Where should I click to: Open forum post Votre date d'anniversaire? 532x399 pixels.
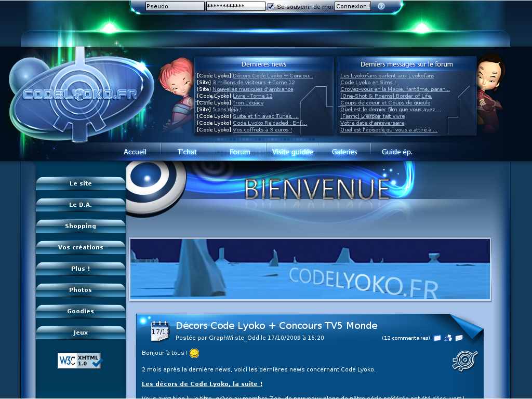(372, 123)
